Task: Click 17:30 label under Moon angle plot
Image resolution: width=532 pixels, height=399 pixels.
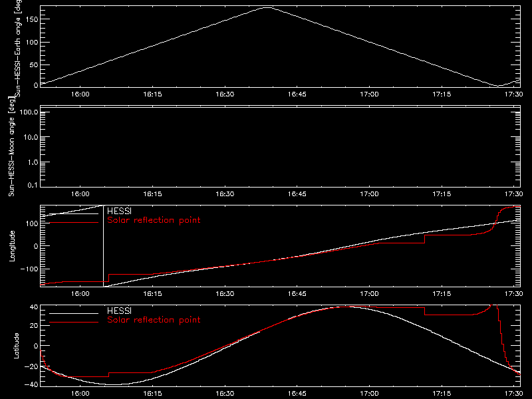Action: point(513,194)
